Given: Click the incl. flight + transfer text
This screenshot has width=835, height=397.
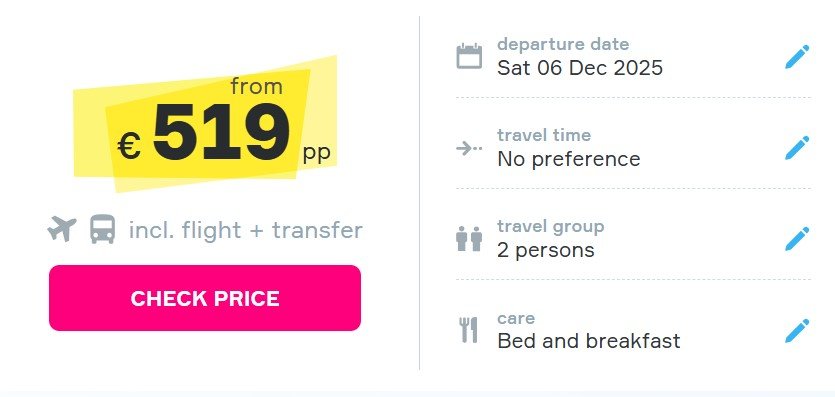Looking at the screenshot, I should point(245,230).
